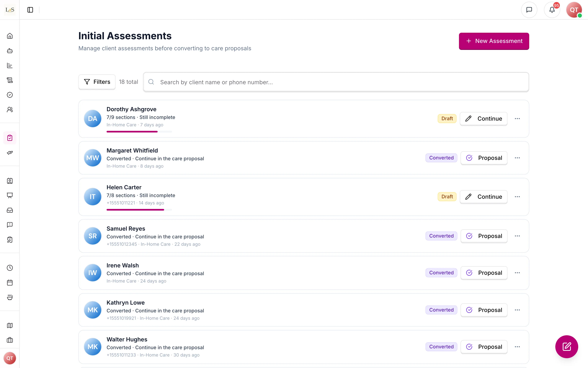Click the QT avatar at sidebar bottom

click(10, 358)
